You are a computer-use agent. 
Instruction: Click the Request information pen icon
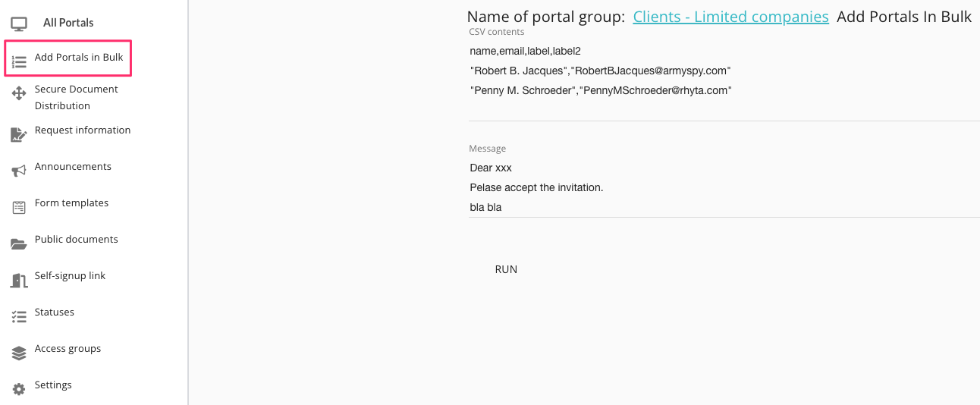click(x=19, y=134)
